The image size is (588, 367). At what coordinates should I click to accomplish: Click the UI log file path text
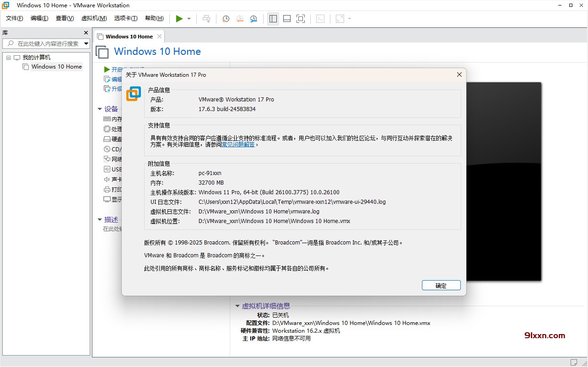(292, 202)
